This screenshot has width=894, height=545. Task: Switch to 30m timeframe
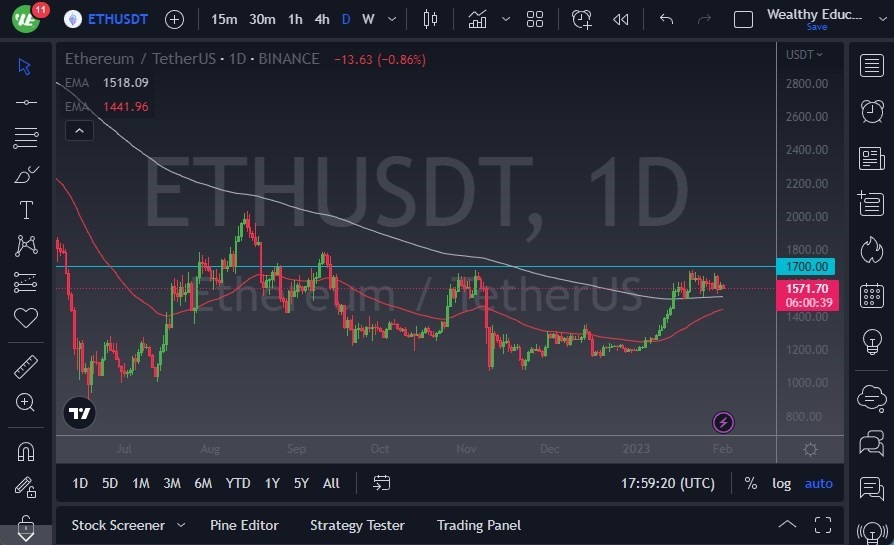coord(262,19)
